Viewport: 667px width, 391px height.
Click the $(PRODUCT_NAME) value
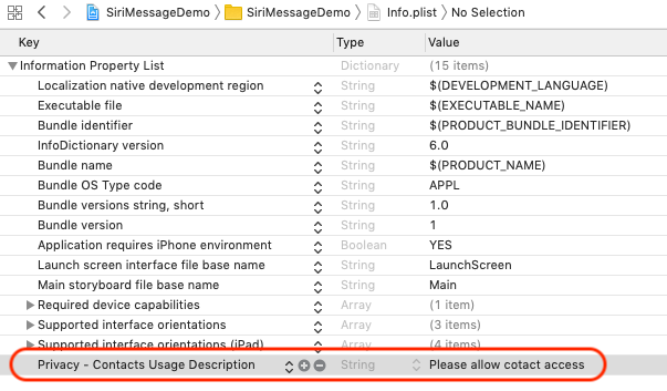click(487, 165)
